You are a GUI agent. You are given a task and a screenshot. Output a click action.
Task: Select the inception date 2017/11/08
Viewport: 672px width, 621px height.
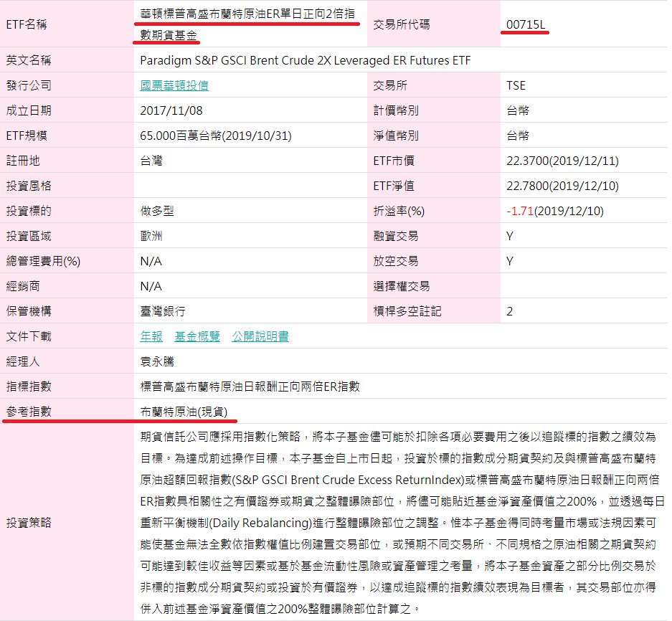coord(171,110)
